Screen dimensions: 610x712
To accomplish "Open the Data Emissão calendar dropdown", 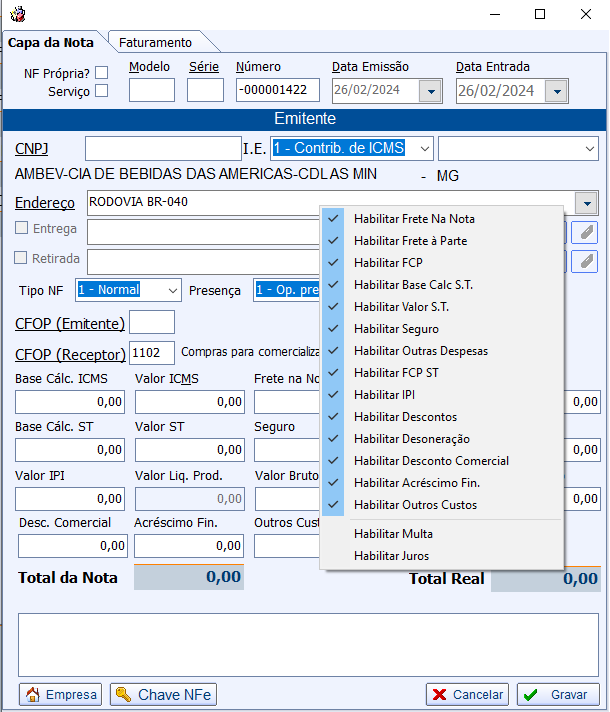I will [x=431, y=91].
